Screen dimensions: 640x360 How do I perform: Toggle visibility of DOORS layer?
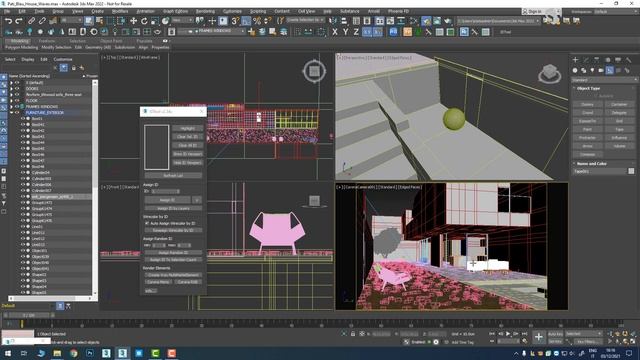tap(17, 89)
